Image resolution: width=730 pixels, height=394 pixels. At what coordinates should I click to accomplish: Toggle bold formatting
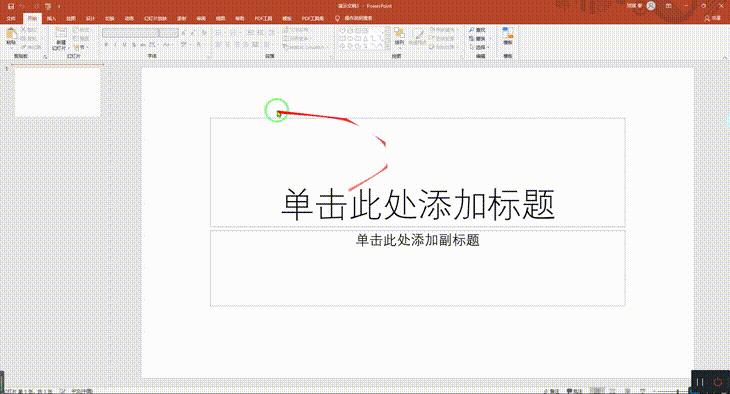click(x=106, y=45)
